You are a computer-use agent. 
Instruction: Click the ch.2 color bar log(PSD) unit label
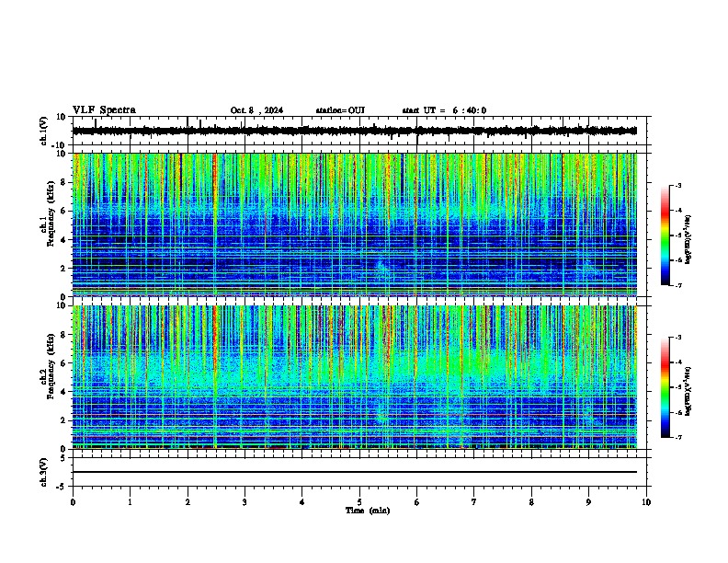click(x=688, y=391)
